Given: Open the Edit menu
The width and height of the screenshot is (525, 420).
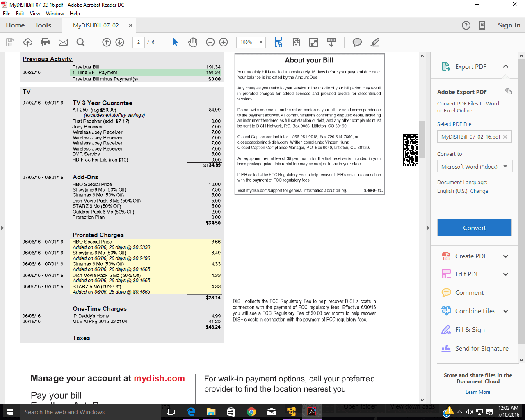Looking at the screenshot, I should click(x=20, y=14).
